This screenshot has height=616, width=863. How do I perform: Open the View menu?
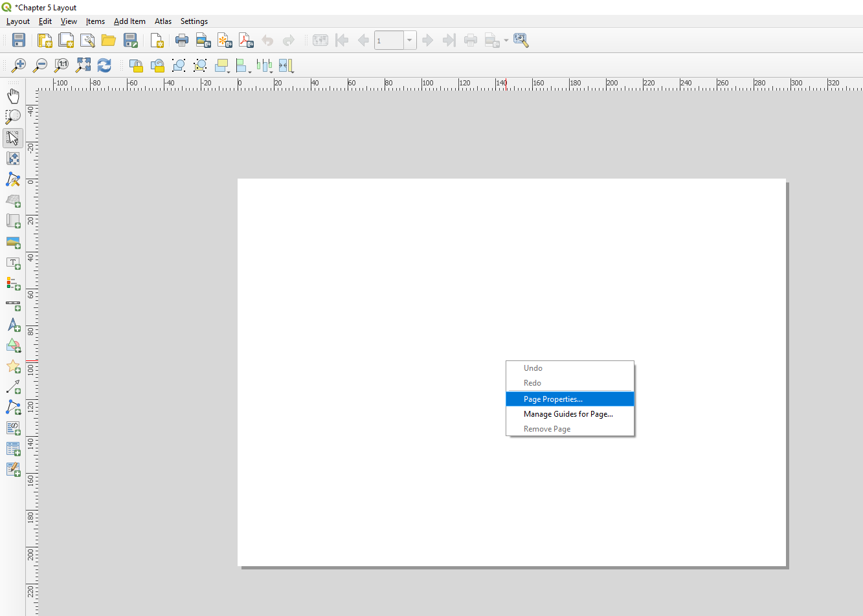coord(69,21)
